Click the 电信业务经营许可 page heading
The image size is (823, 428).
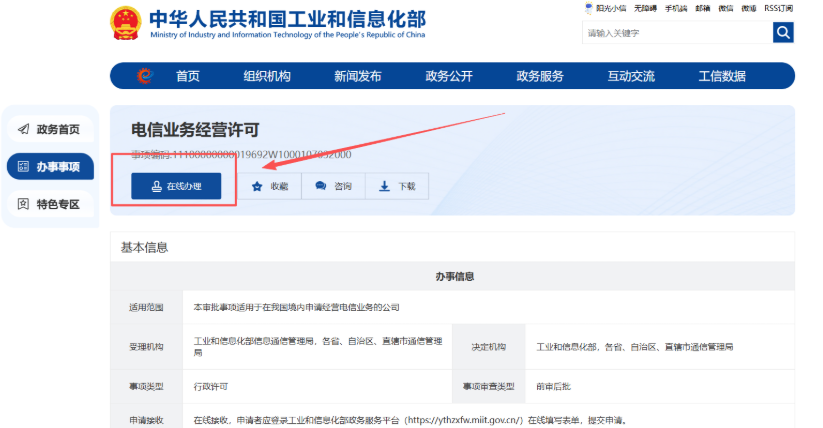[195, 130]
